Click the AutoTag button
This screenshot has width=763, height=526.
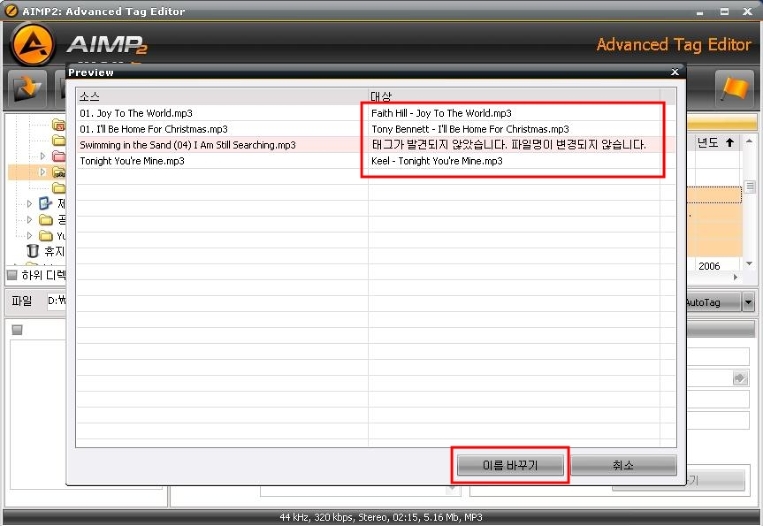(713, 302)
